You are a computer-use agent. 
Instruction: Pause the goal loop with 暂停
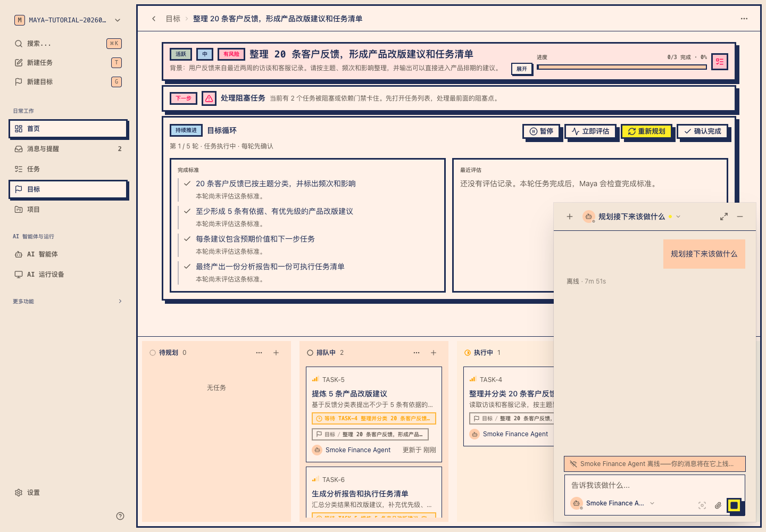coord(542,131)
